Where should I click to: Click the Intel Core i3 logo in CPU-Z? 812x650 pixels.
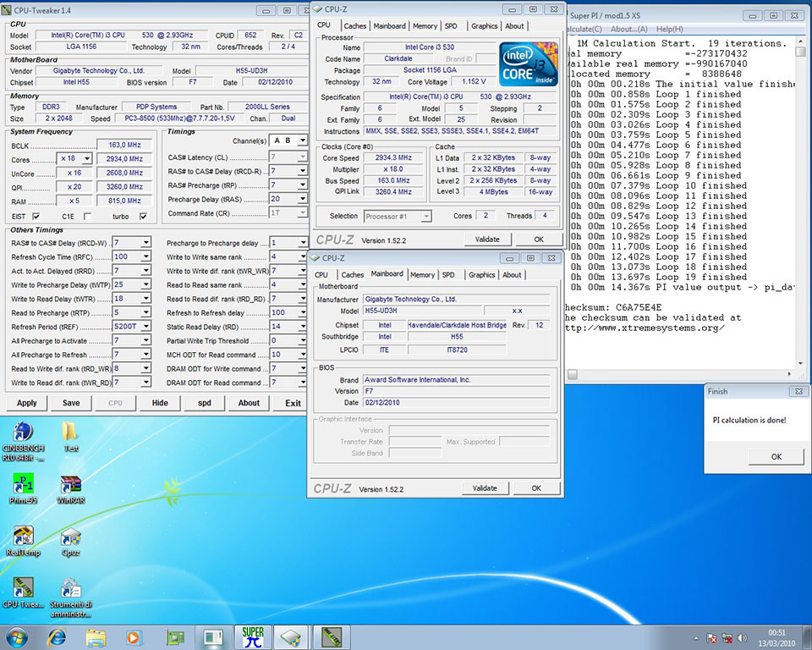(528, 63)
